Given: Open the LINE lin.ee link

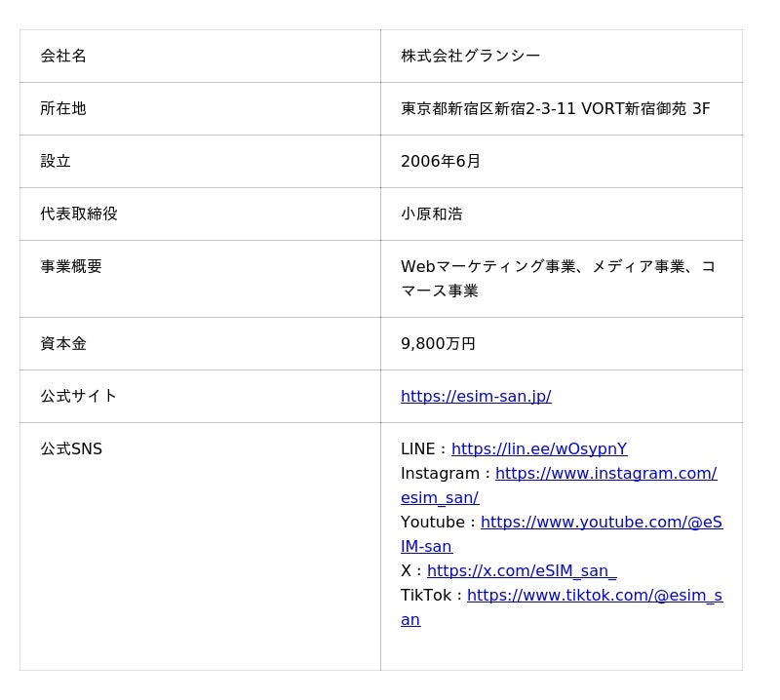Looking at the screenshot, I should click(x=538, y=448).
